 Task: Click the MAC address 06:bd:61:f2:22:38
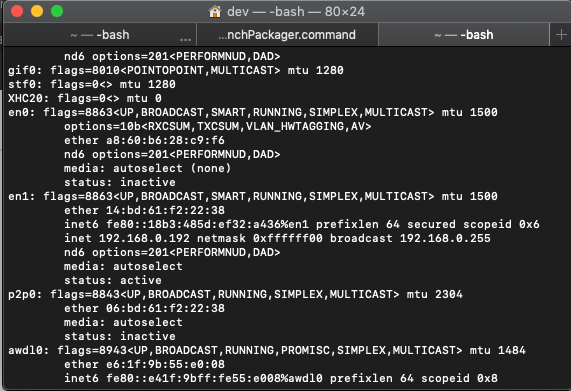coord(165,308)
